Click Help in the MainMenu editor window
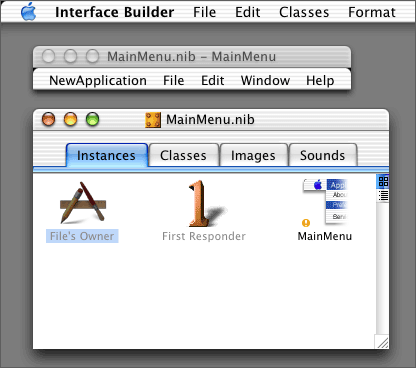 [x=320, y=81]
